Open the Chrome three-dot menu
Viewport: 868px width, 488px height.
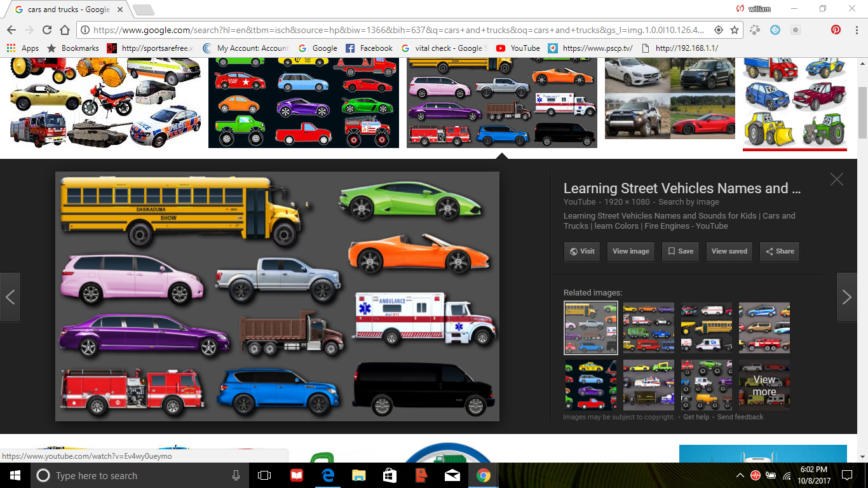pyautogui.click(x=855, y=30)
